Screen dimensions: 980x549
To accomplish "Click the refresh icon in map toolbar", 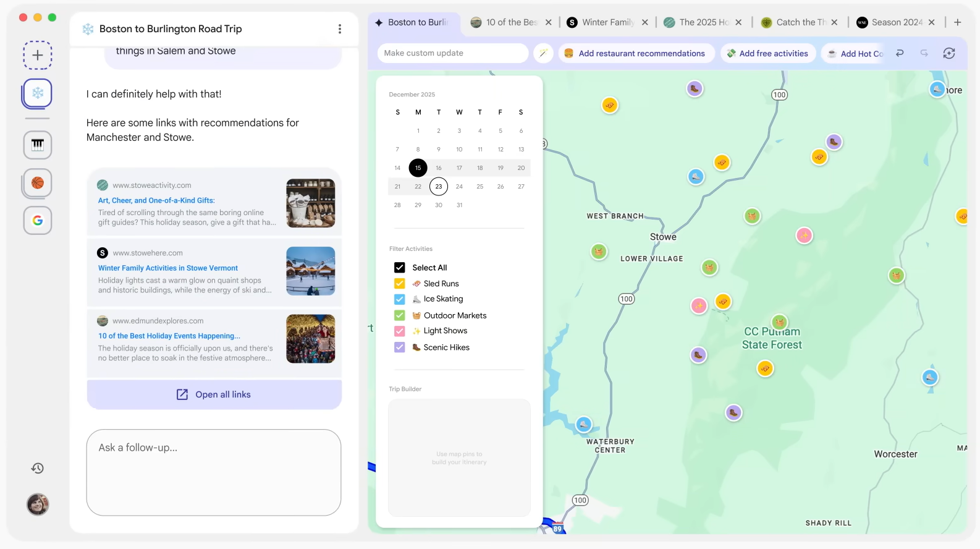I will coord(949,53).
